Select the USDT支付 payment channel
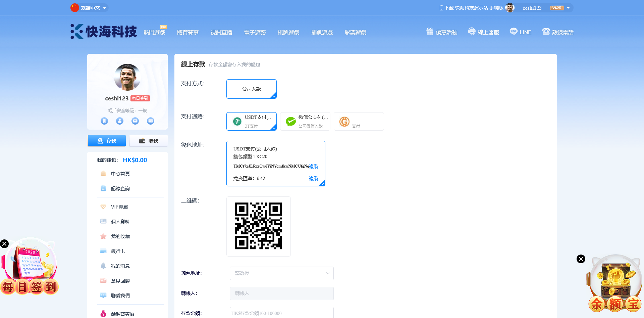 (252, 121)
